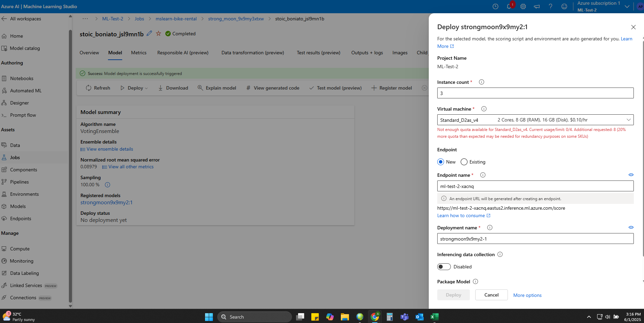Click the Download toolbar button

pos(173,88)
